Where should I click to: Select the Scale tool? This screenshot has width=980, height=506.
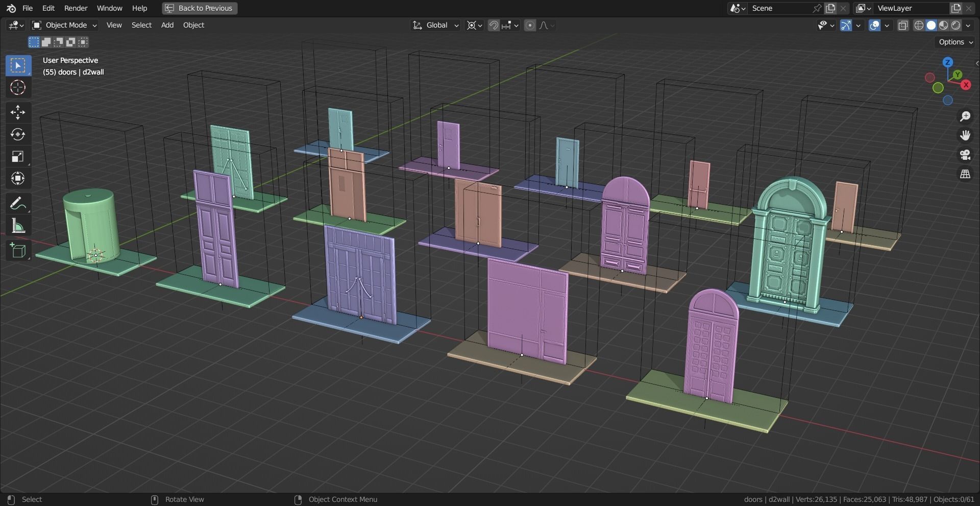click(18, 156)
